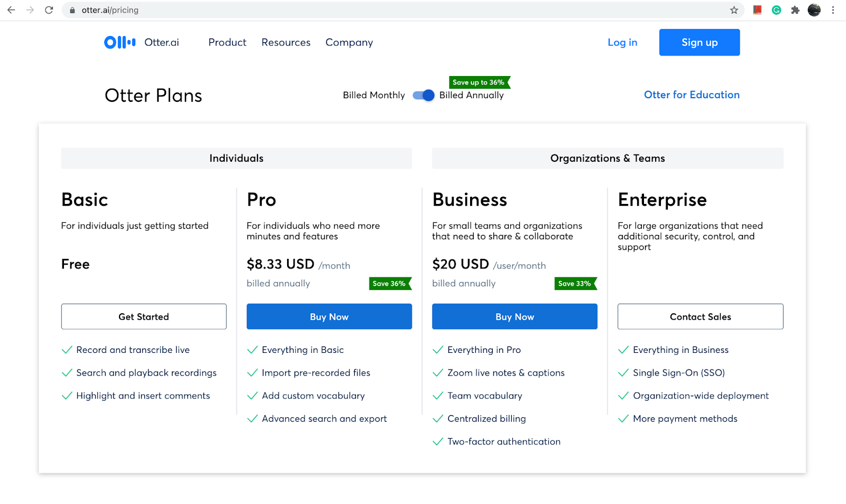This screenshot has height=504, width=846.
Task: Click the Sign up button
Action: pos(700,42)
